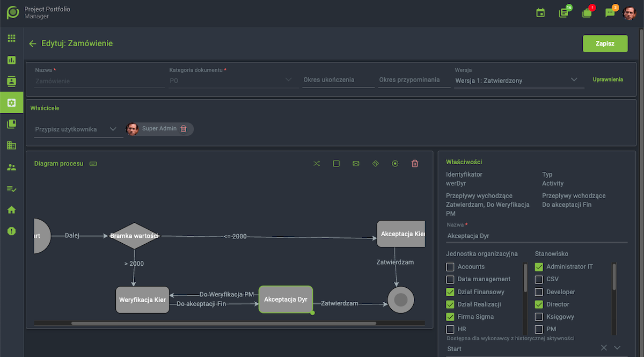
Task: Open the Uprawnienia link
Action: pyautogui.click(x=608, y=79)
